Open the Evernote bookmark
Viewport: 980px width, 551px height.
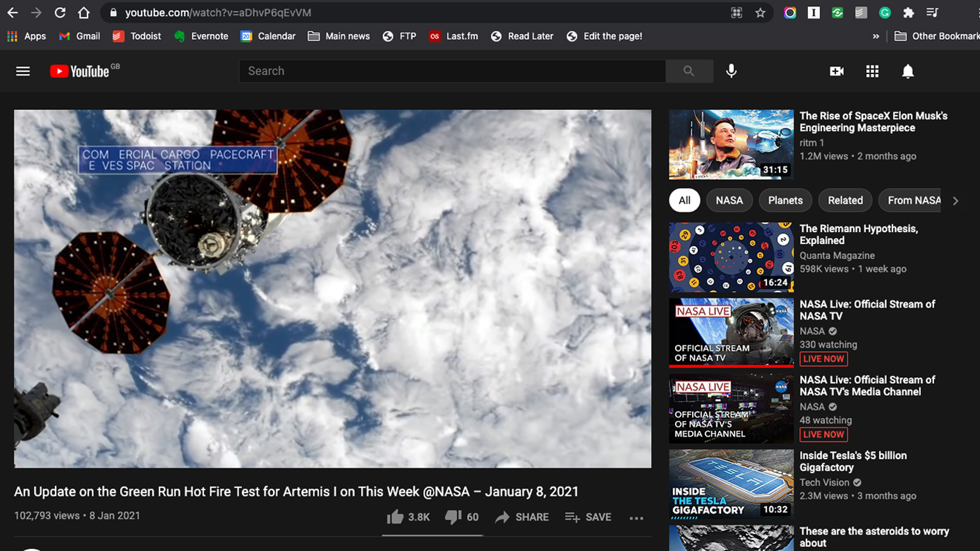tap(201, 36)
